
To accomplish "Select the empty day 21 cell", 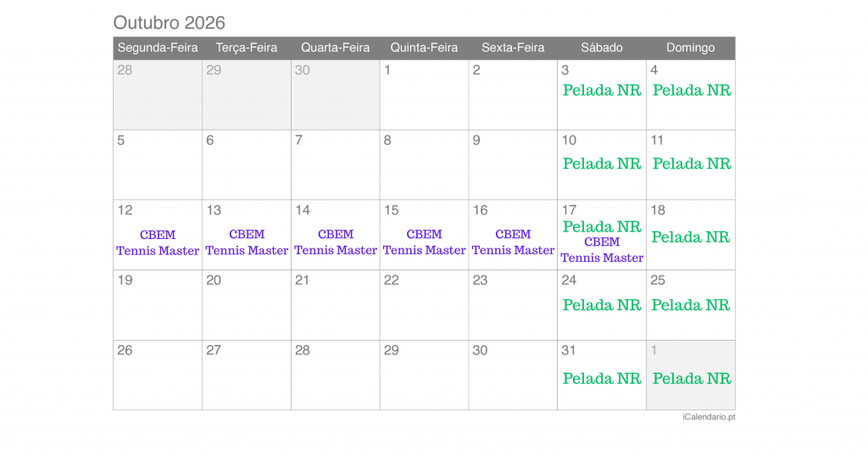I will 336,305.
